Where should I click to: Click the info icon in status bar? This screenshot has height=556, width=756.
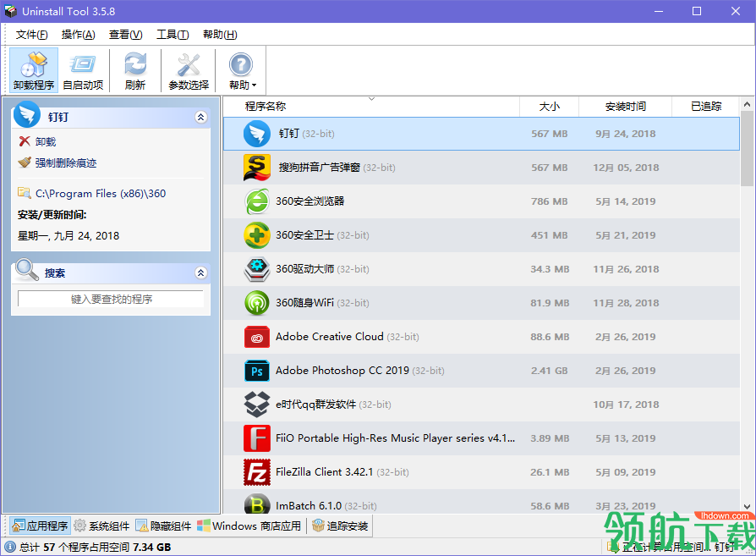(9, 547)
